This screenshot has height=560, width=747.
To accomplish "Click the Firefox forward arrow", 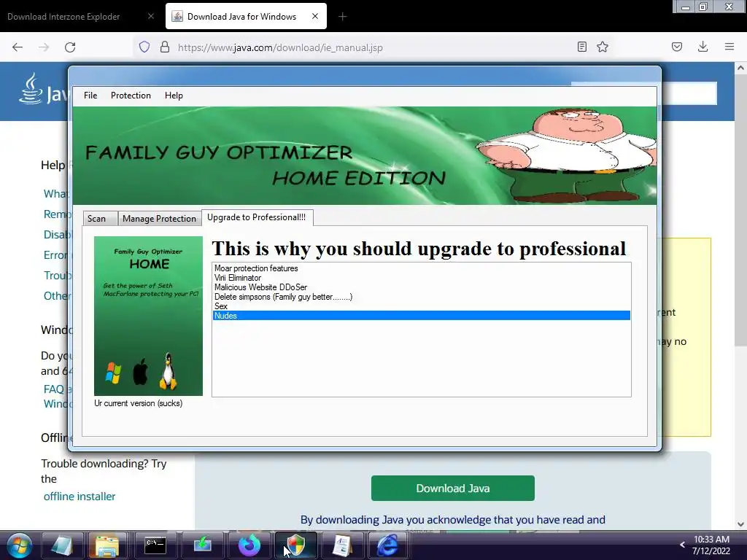I will coord(44,47).
